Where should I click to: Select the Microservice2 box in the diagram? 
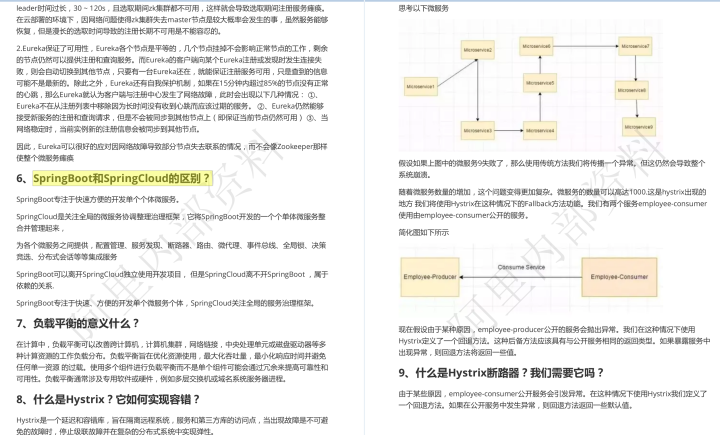pyautogui.click(x=478, y=50)
